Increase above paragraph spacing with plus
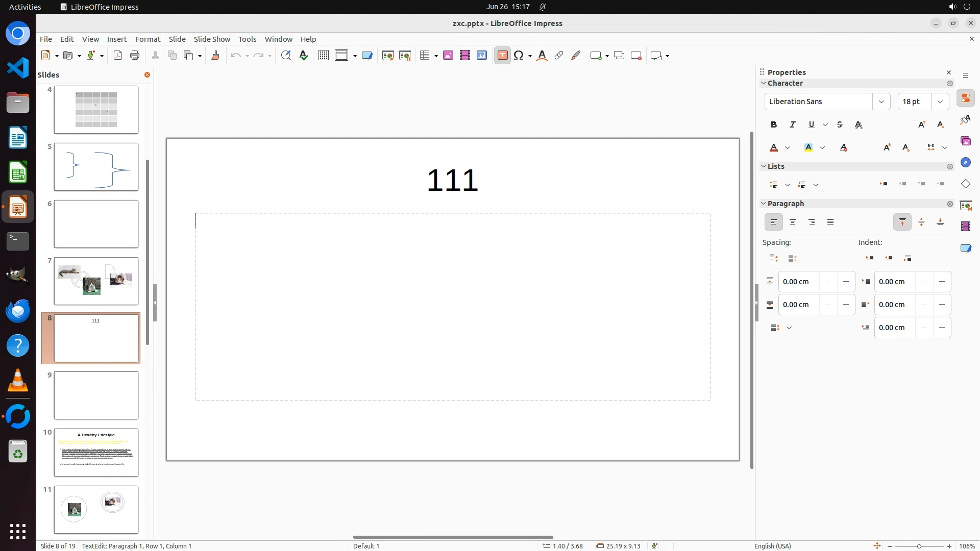The image size is (980, 551). pos(846,282)
